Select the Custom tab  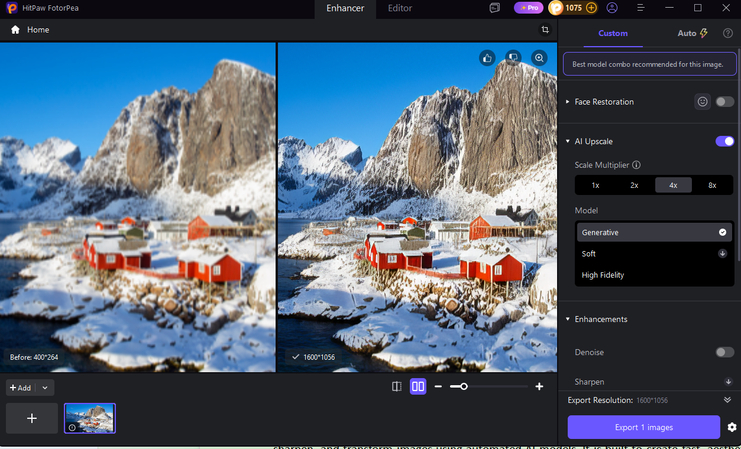(613, 33)
